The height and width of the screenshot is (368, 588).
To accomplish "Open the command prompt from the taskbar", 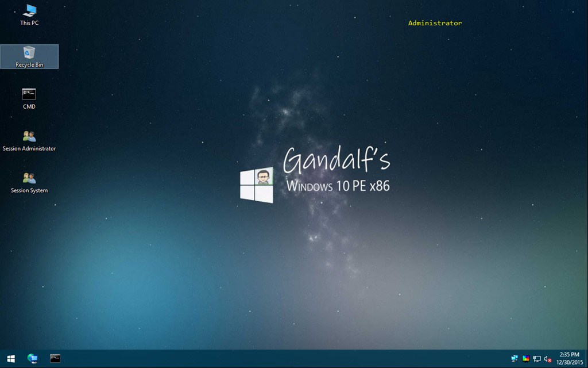I will [55, 359].
